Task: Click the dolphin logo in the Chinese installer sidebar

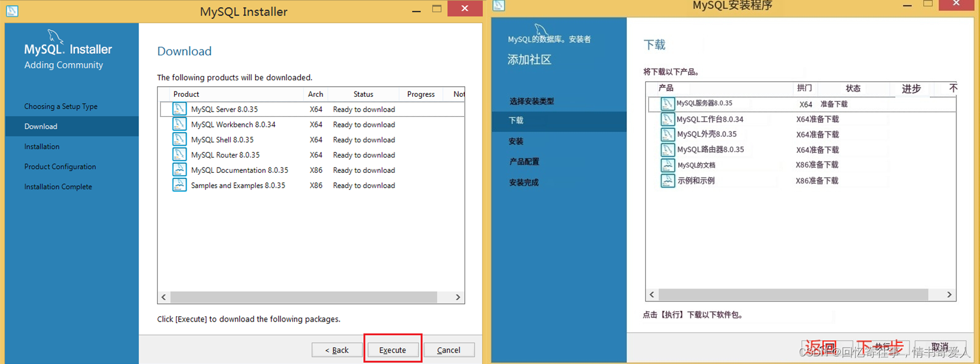Action: coord(541,29)
